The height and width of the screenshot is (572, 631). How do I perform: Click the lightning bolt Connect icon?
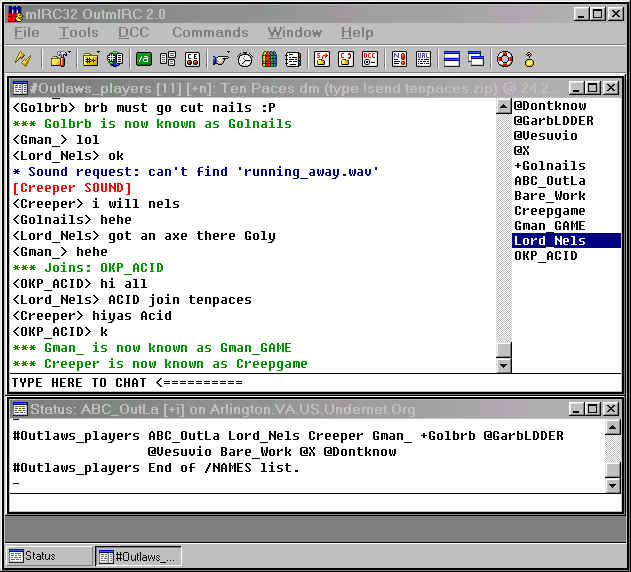(x=22, y=59)
